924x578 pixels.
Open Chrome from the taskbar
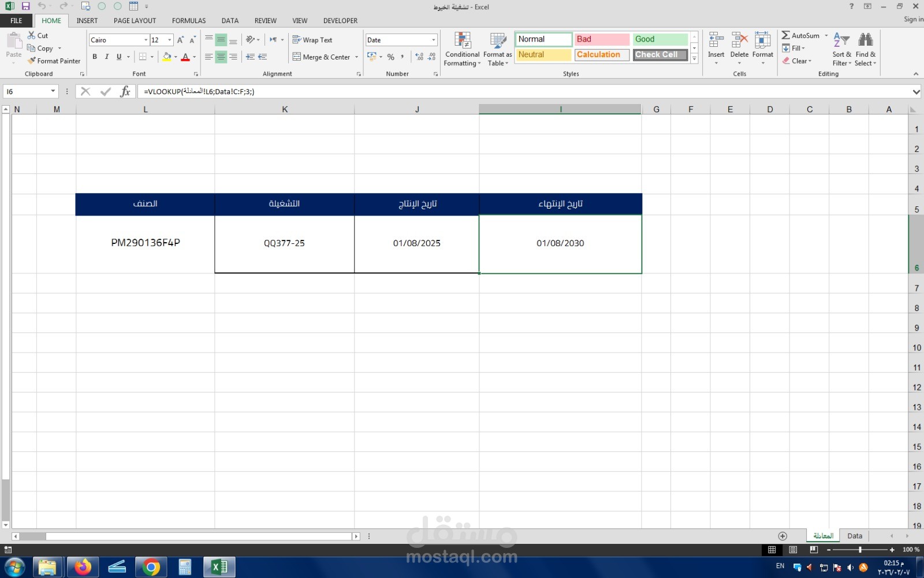[151, 567]
